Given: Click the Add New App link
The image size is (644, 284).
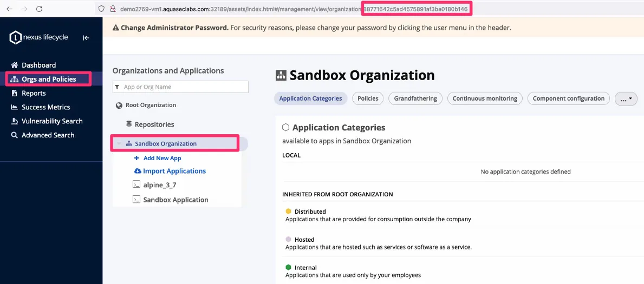Looking at the screenshot, I should (x=162, y=158).
